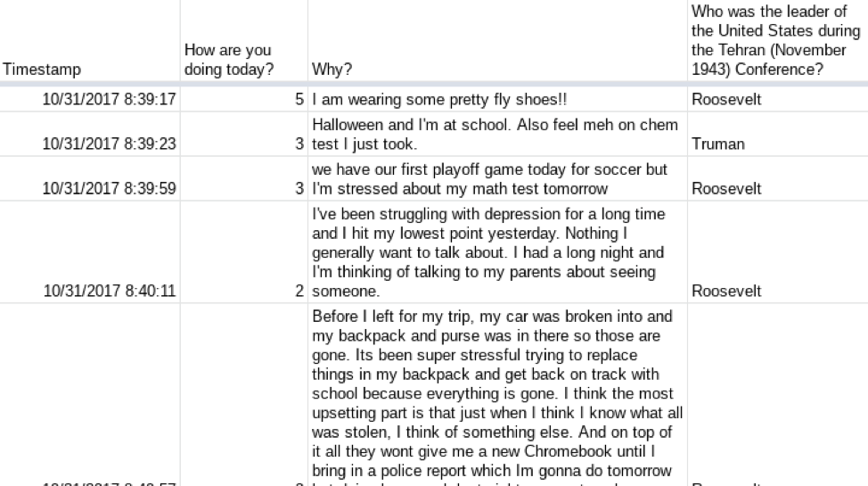This screenshot has height=486, width=868.
Task: Select the rating cell containing 2
Action: [243, 252]
